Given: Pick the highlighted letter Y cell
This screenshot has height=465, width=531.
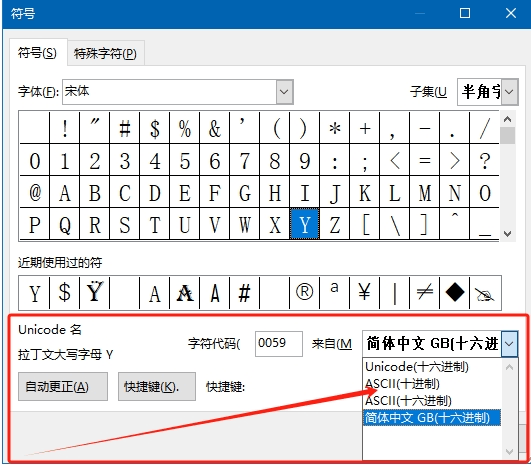Looking at the screenshot, I should 305,224.
